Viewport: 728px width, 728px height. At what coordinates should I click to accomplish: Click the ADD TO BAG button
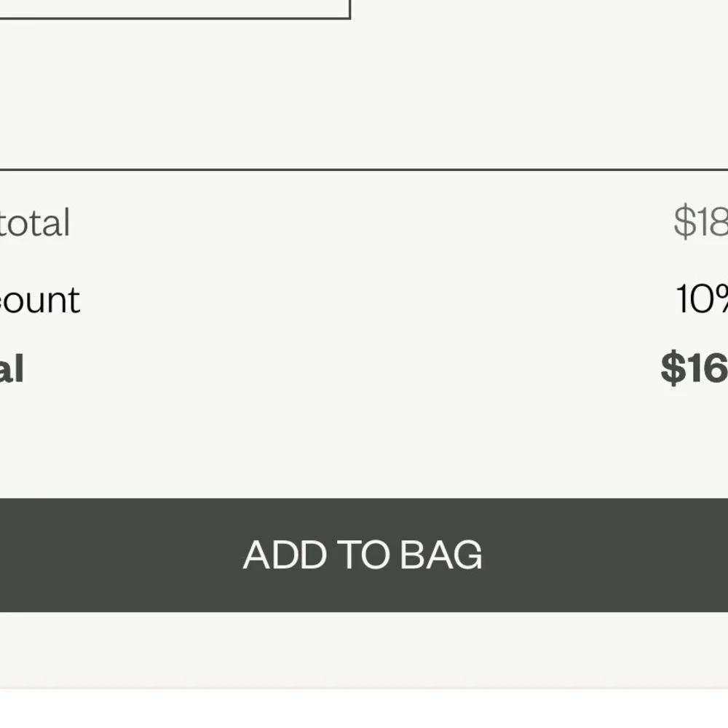pos(364,555)
